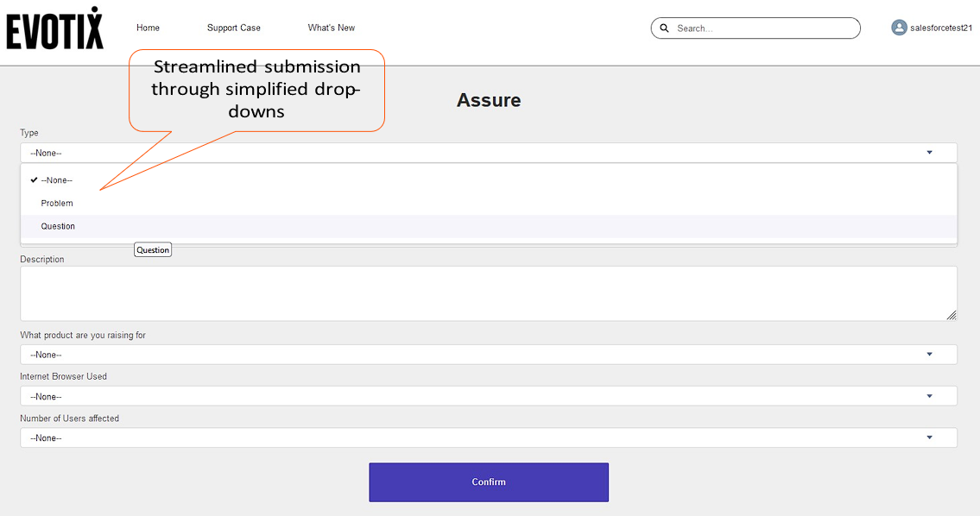Image resolution: width=980 pixels, height=516 pixels.
Task: Select Question from the Type options
Action: [x=58, y=226]
